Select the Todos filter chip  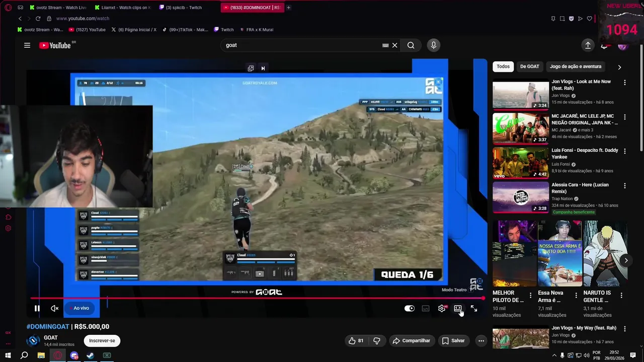point(503,66)
